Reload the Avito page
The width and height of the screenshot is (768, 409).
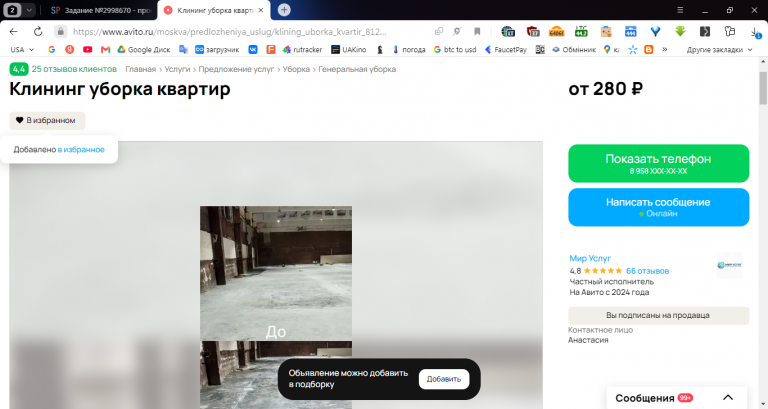[x=38, y=32]
